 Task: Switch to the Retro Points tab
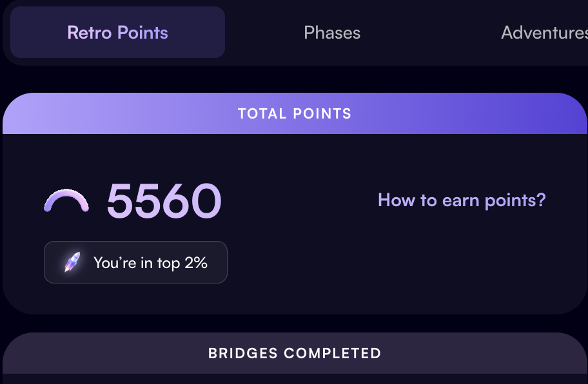coord(117,32)
